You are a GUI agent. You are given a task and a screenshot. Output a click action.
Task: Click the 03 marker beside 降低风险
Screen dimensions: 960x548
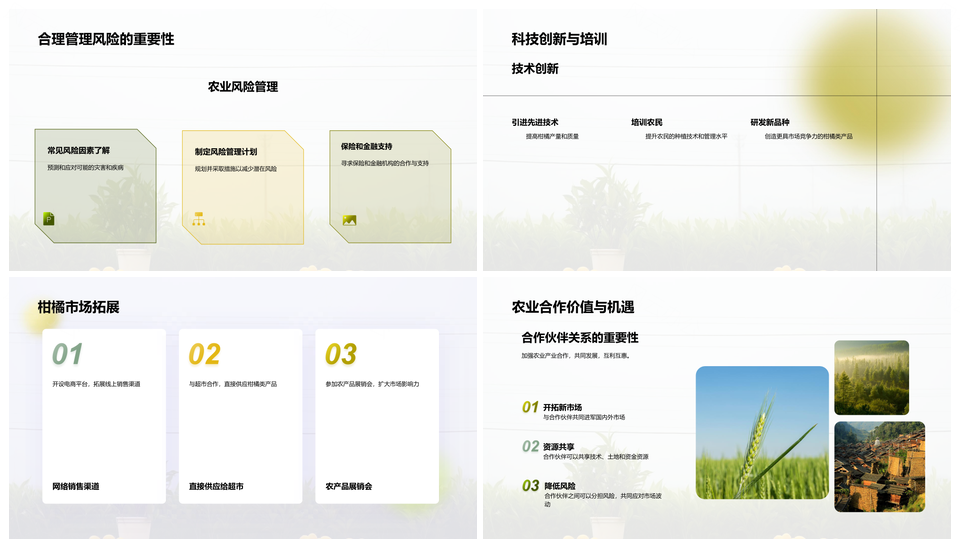tap(530, 485)
